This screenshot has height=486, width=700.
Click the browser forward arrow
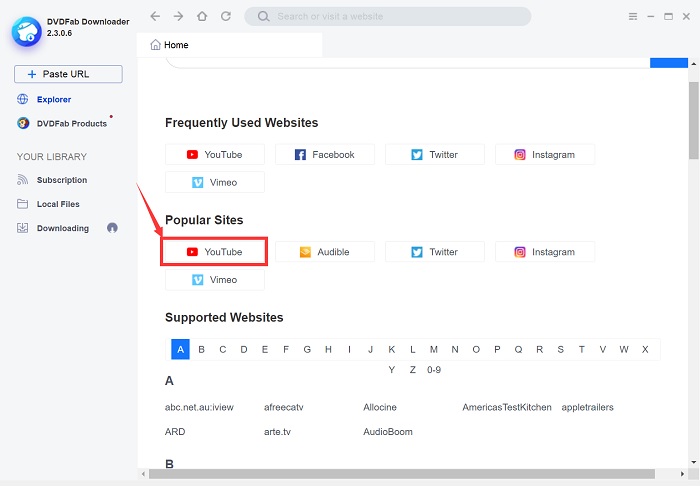(x=179, y=17)
